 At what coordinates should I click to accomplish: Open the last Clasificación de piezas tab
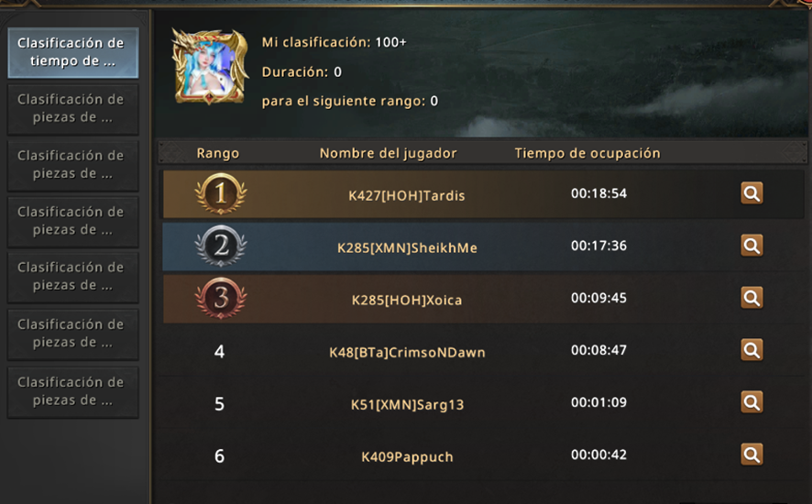(x=73, y=391)
